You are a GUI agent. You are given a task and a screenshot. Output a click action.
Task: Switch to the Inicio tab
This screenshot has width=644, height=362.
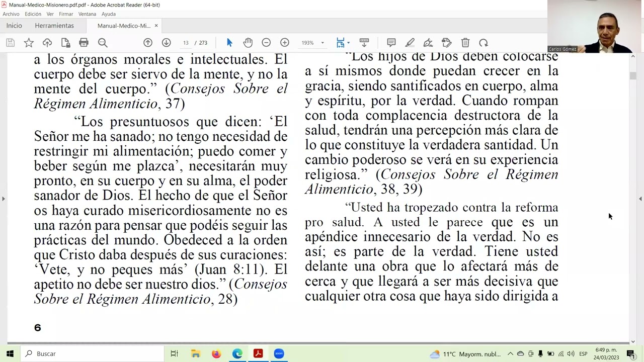tap(14, 26)
